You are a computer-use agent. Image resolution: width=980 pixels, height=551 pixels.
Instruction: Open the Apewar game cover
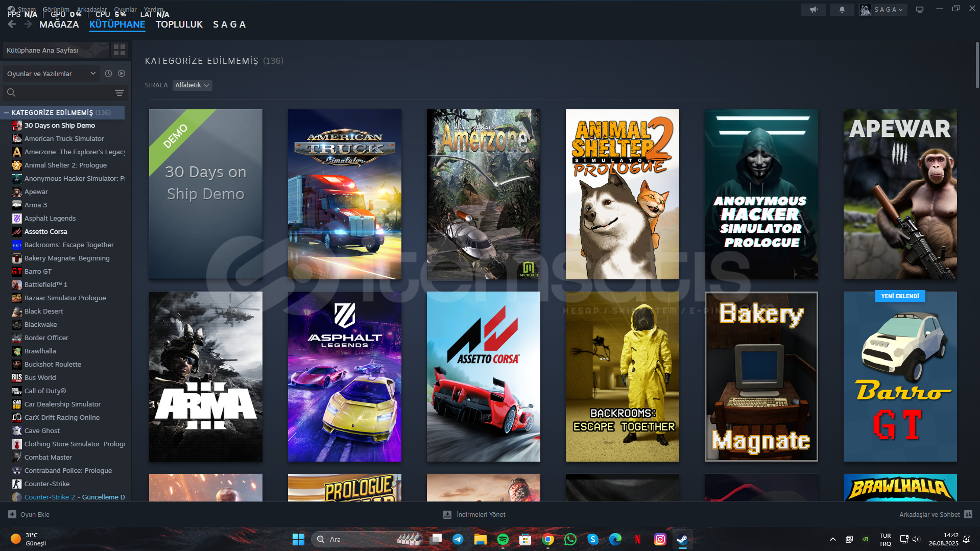click(x=900, y=194)
